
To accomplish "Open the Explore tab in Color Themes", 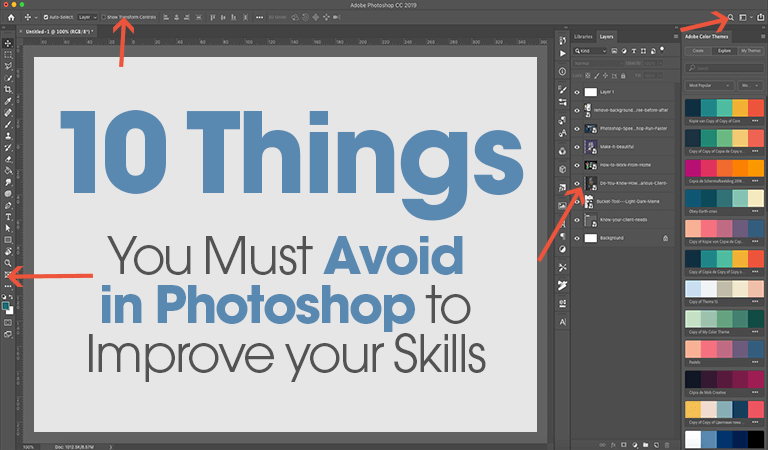I will tap(724, 51).
